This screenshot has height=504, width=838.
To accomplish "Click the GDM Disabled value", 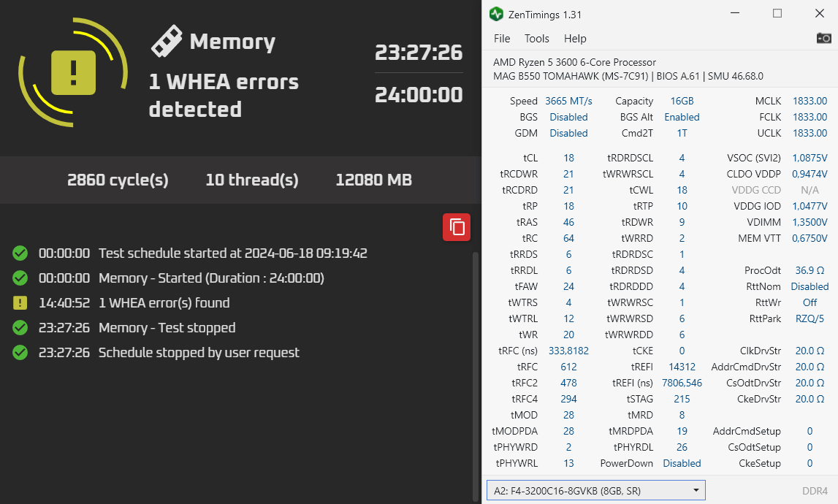I will point(568,133).
